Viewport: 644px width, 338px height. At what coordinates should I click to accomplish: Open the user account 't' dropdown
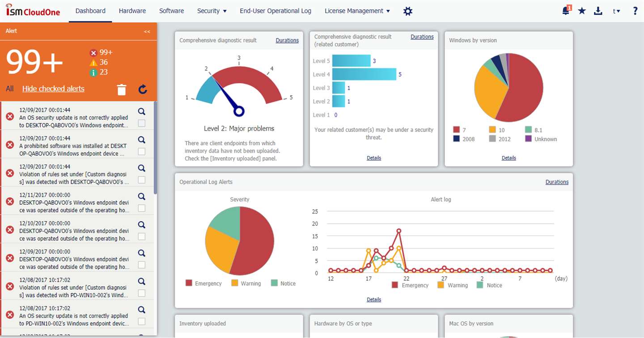617,11
